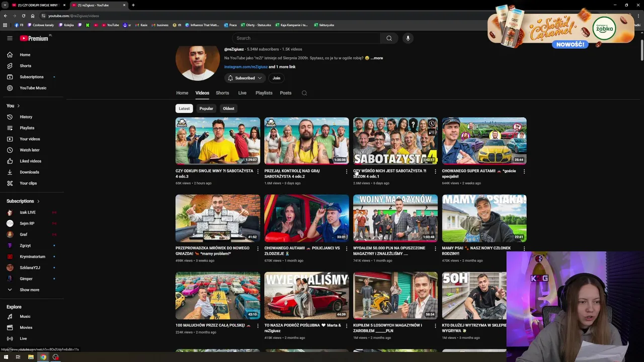Switch to channel Videos tab
This screenshot has width=644, height=362.
pos(202,93)
